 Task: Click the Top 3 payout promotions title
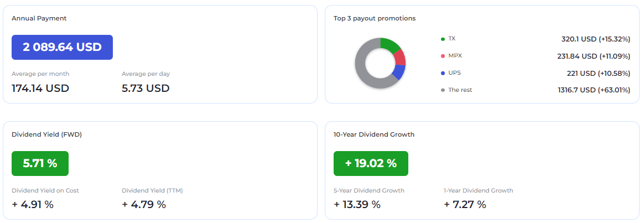click(375, 18)
